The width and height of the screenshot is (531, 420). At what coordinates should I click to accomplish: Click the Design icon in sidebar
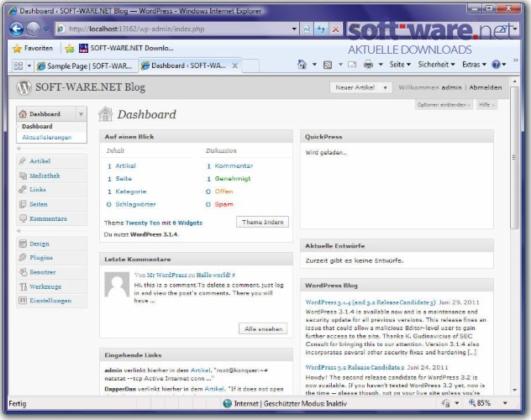23,244
